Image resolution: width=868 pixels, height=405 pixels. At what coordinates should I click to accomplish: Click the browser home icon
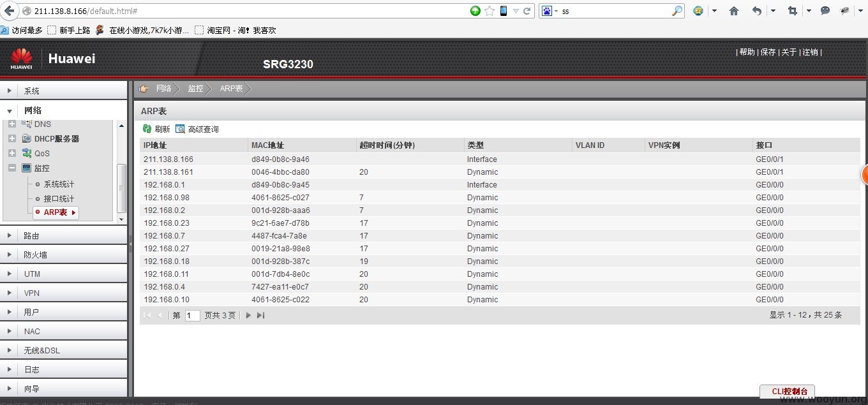click(734, 11)
